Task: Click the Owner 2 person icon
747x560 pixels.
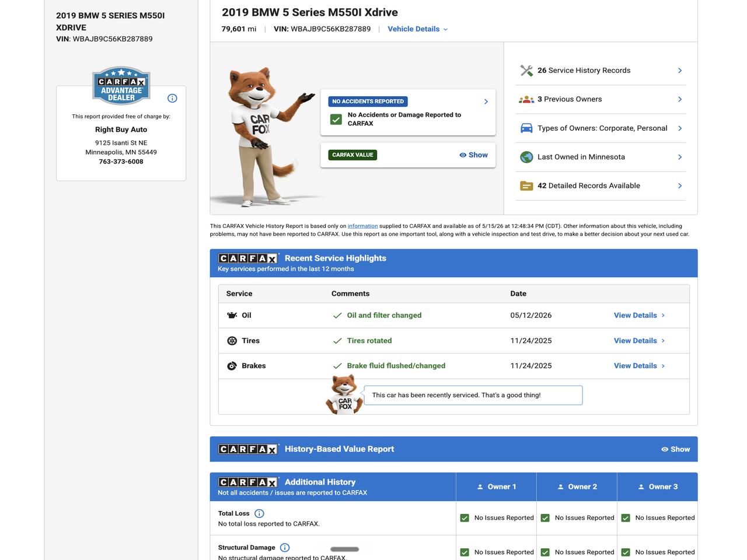Action: pos(561,487)
